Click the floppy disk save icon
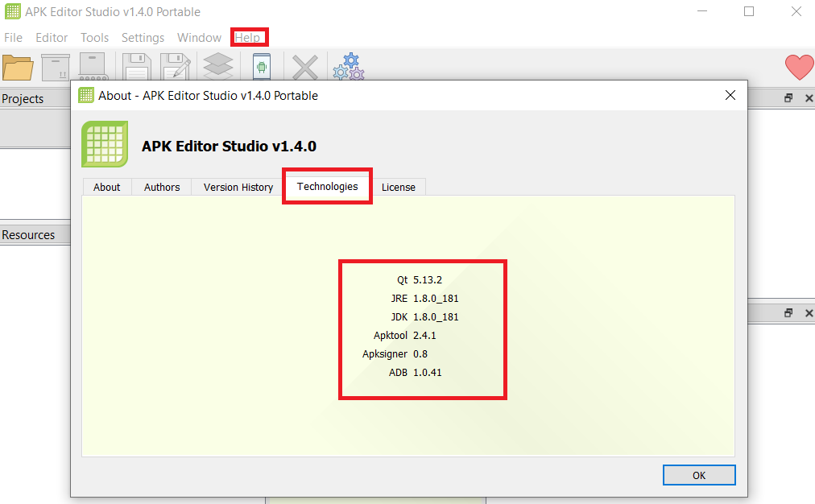Screen dimensions: 815x504 [x=137, y=67]
